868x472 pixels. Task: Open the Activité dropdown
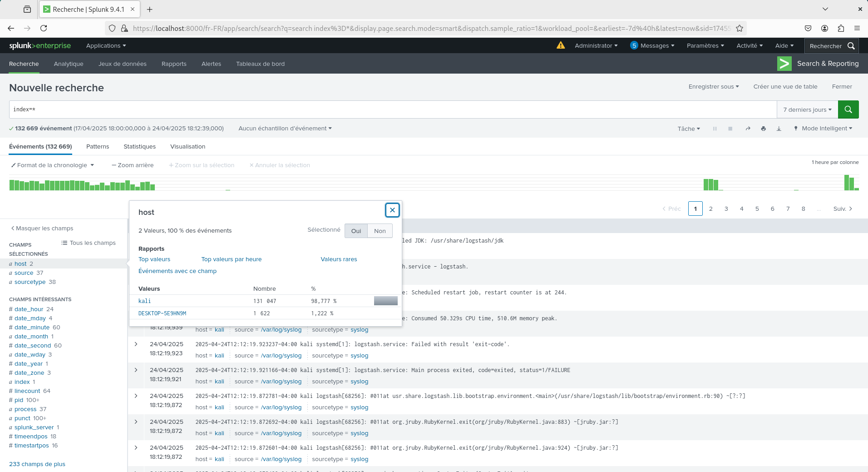click(x=750, y=45)
